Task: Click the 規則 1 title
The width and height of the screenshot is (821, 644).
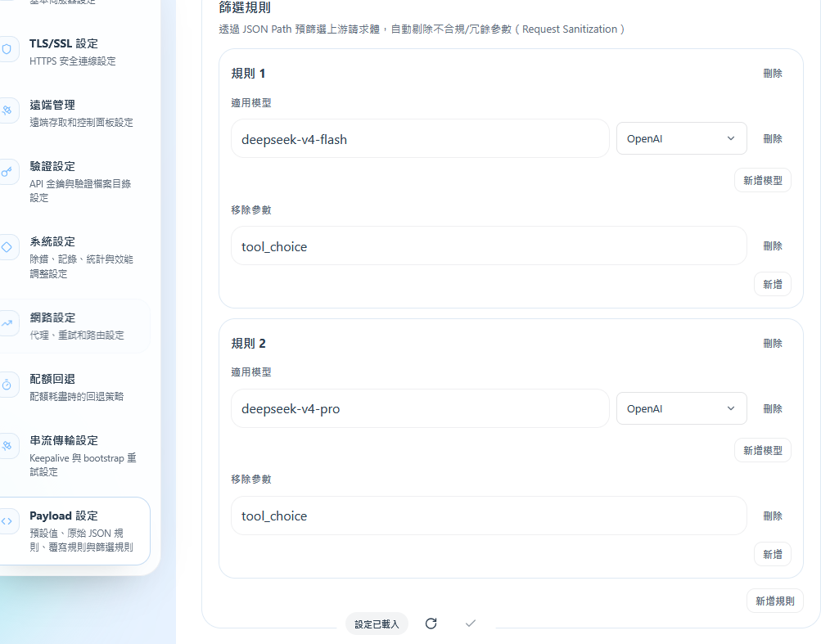Action: (x=248, y=74)
